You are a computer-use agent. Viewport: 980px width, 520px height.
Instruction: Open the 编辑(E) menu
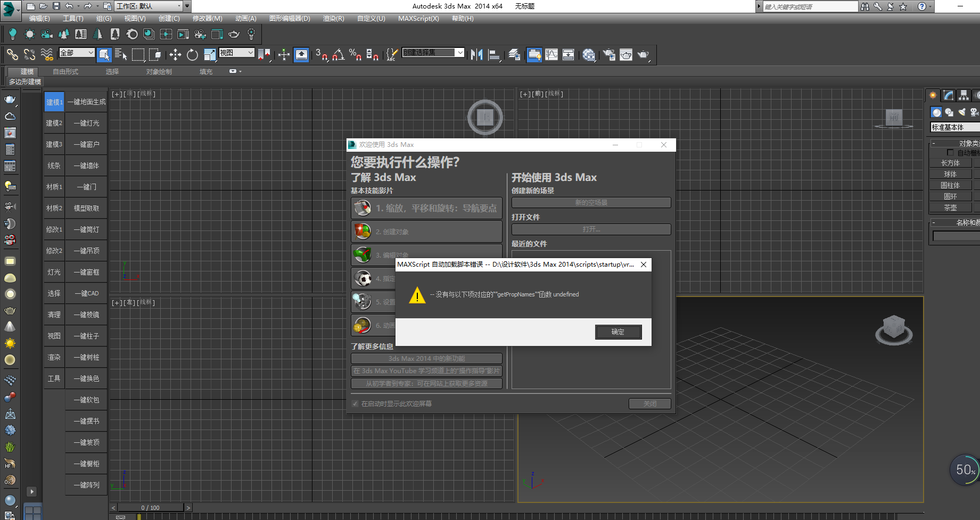39,19
